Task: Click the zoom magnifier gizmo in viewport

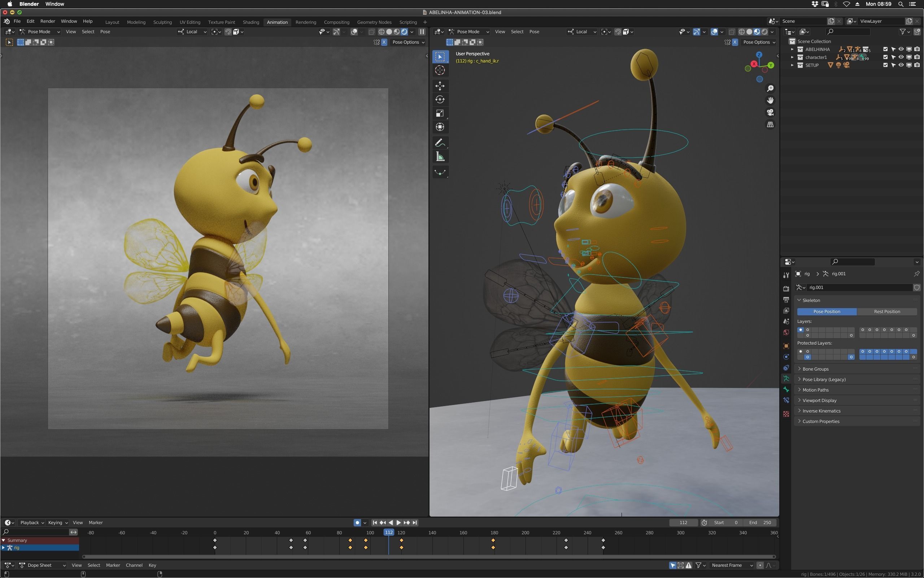Action: (770, 89)
